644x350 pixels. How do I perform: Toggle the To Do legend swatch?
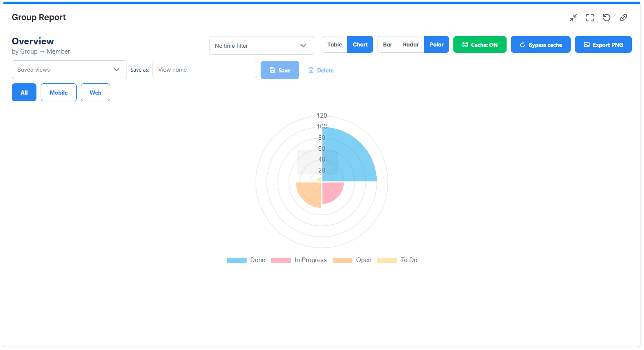[x=387, y=260]
